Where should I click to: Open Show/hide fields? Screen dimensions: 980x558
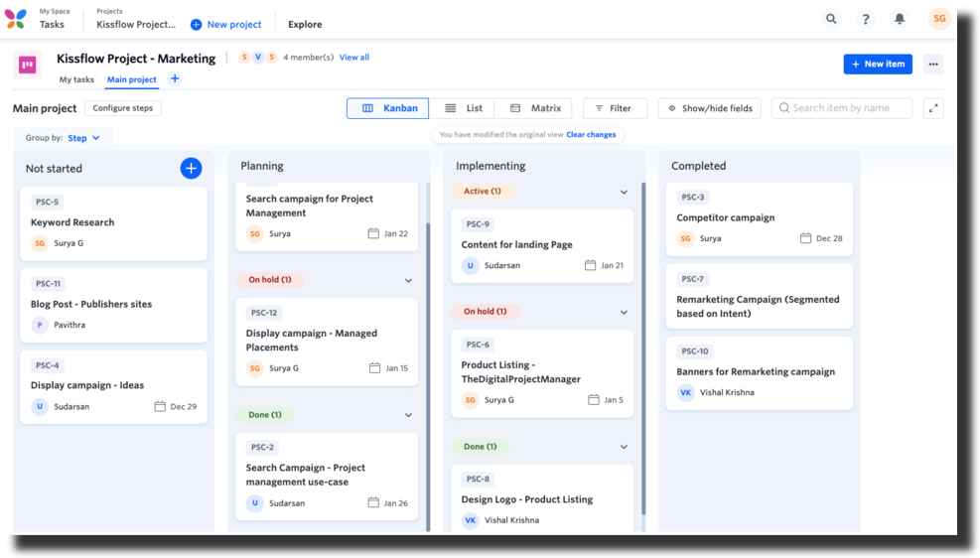(x=709, y=108)
